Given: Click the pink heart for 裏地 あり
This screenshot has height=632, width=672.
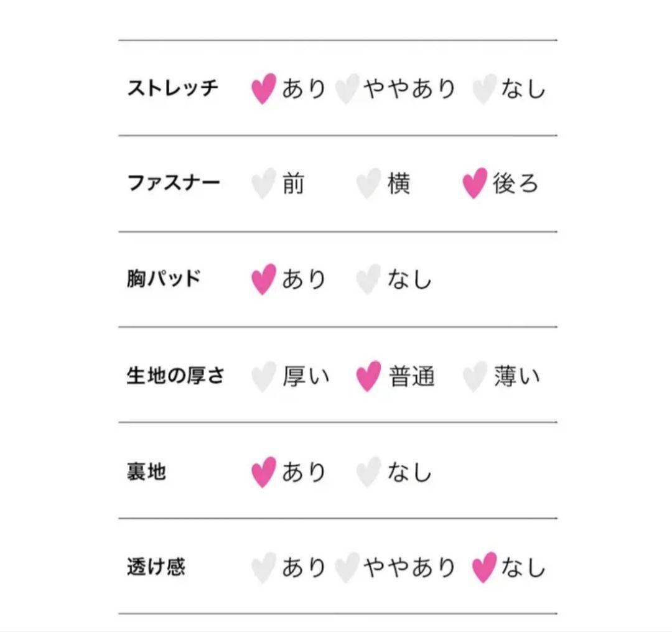Looking at the screenshot, I should (264, 472).
